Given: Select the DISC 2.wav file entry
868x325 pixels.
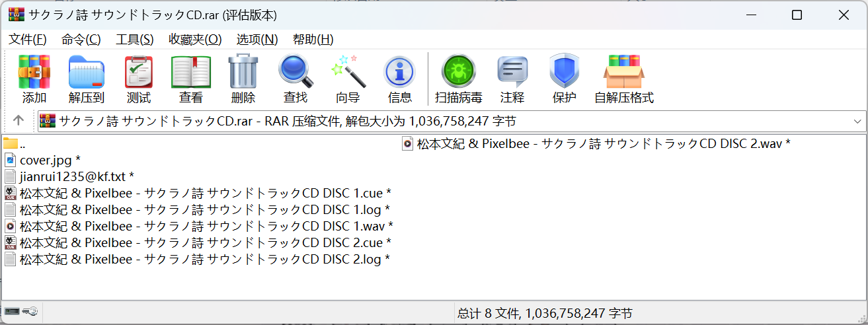Looking at the screenshot, I should click(603, 143).
